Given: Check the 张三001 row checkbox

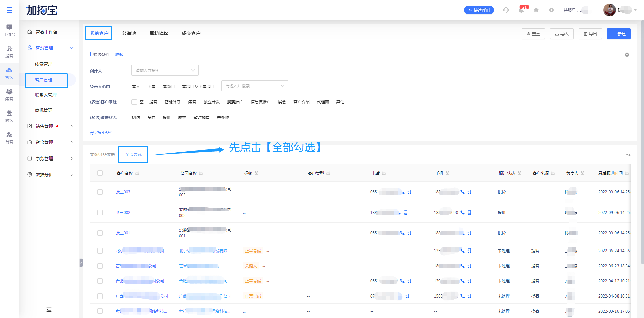Looking at the screenshot, I should [x=100, y=233].
